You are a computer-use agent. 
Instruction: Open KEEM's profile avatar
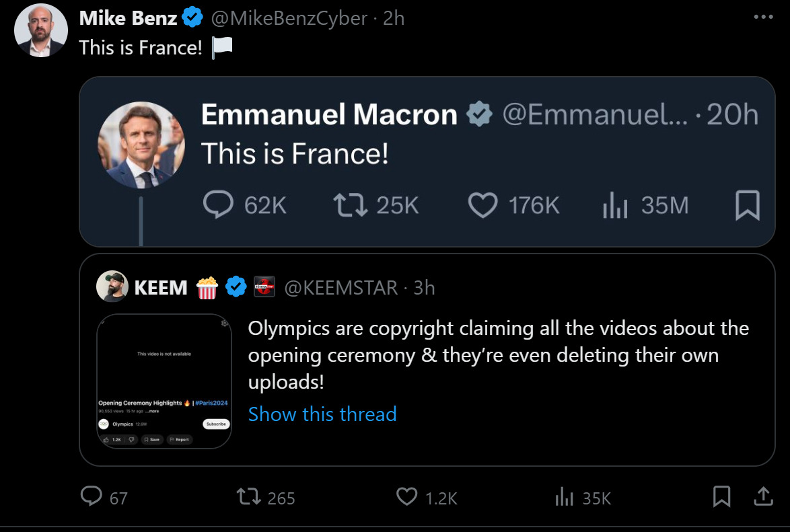coord(112,287)
